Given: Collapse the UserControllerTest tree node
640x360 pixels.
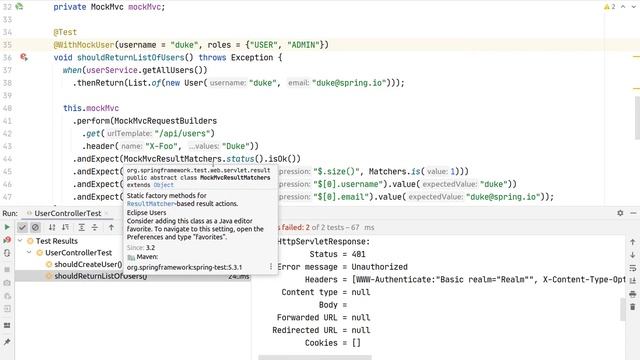Looking at the screenshot, I should pyautogui.click(x=29, y=253).
